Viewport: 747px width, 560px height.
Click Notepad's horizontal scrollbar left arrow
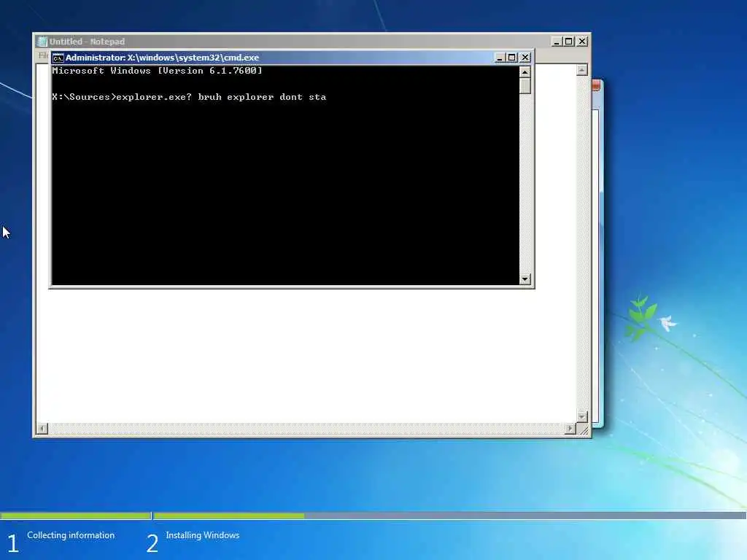[42, 429]
